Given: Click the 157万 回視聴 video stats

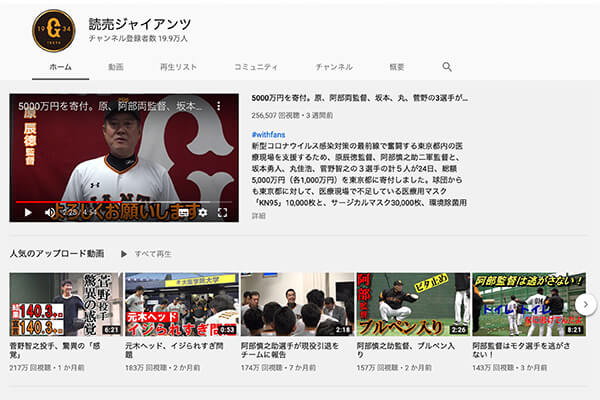Looking at the screenshot, I should click(394, 368).
